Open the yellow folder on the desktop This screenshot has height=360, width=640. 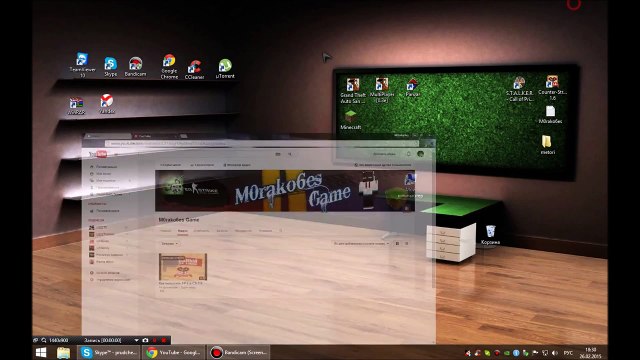(547, 145)
